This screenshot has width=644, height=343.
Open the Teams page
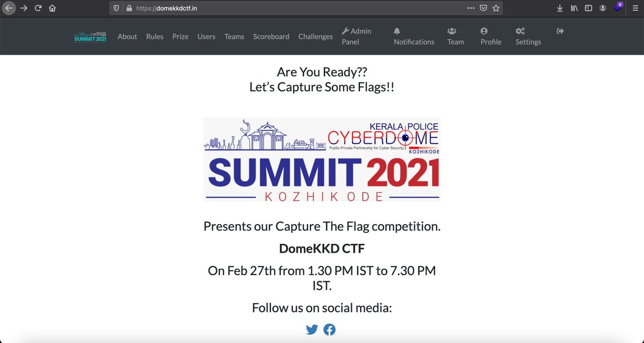pyautogui.click(x=234, y=36)
